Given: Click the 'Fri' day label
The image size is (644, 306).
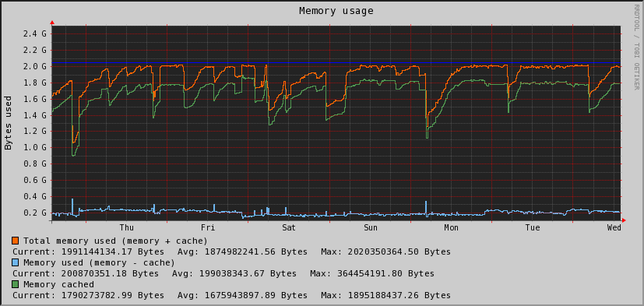Looking at the screenshot, I should [x=208, y=227].
